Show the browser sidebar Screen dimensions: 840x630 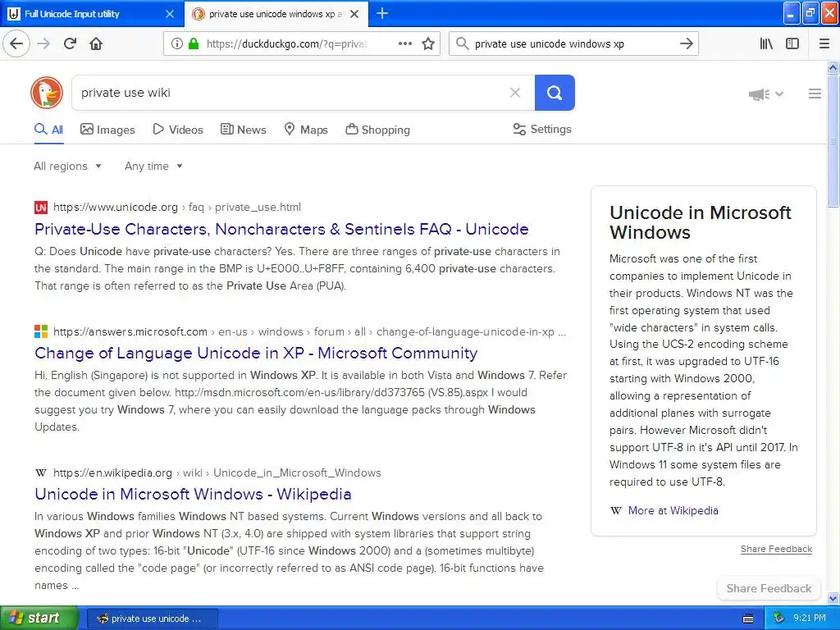(x=792, y=43)
